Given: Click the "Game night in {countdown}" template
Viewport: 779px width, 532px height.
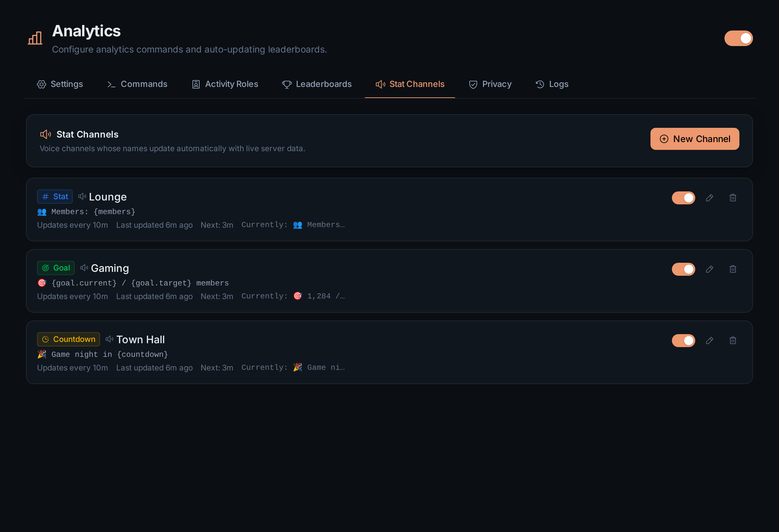Looking at the screenshot, I should click(x=103, y=355).
